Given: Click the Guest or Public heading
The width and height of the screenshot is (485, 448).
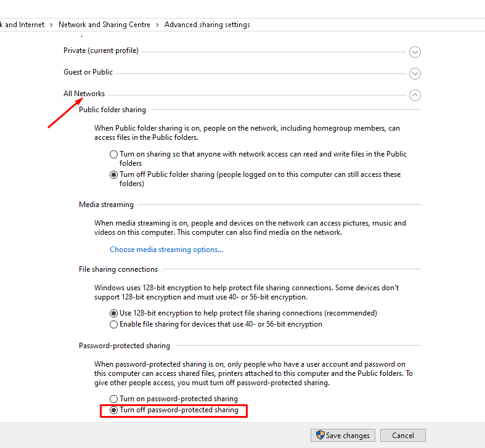Looking at the screenshot, I should click(x=88, y=72).
